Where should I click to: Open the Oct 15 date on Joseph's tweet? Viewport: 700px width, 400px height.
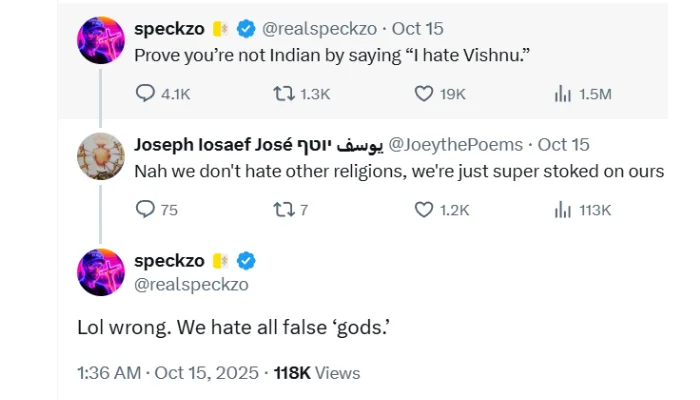tap(563, 145)
